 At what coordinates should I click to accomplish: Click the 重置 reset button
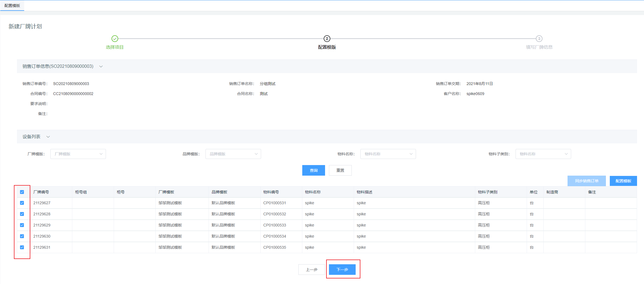point(340,170)
